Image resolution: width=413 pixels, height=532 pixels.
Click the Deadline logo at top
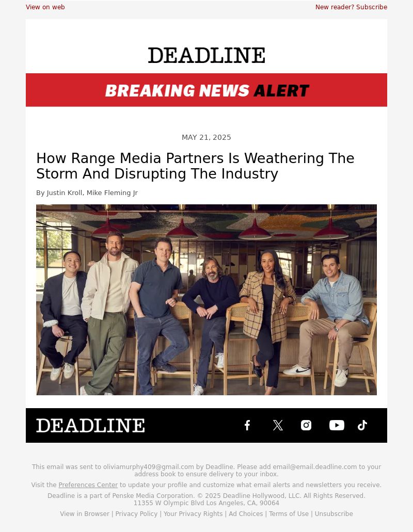tap(206, 55)
